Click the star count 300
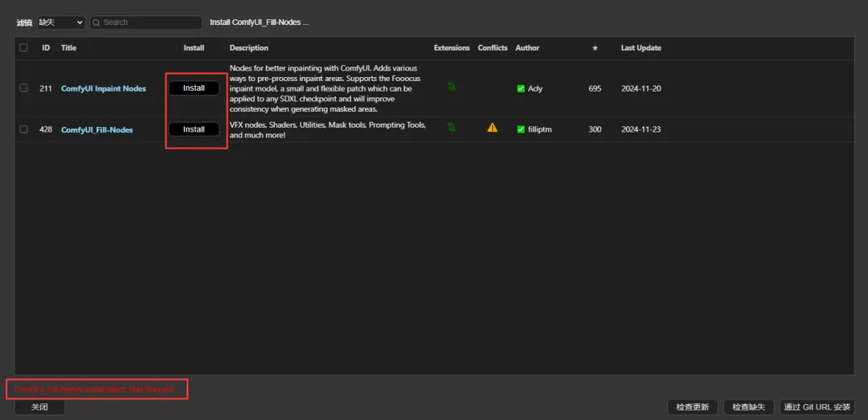The height and width of the screenshot is (420, 868). [595, 129]
